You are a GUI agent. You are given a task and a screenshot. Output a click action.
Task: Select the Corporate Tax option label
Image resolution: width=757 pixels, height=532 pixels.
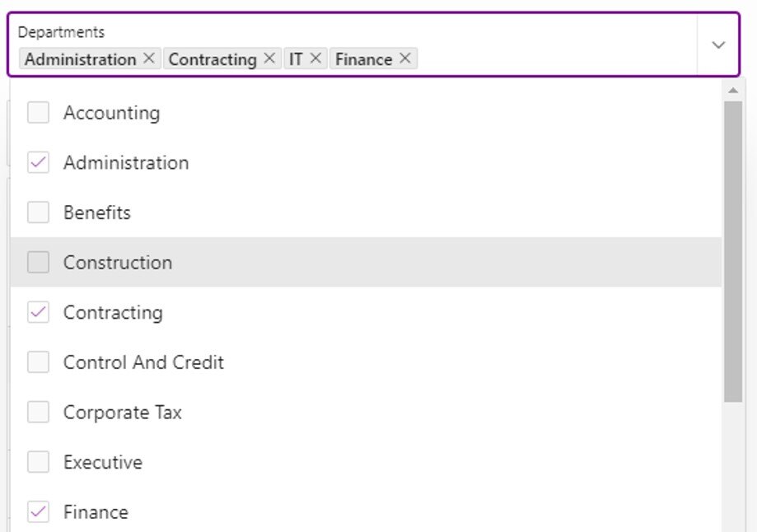point(123,413)
